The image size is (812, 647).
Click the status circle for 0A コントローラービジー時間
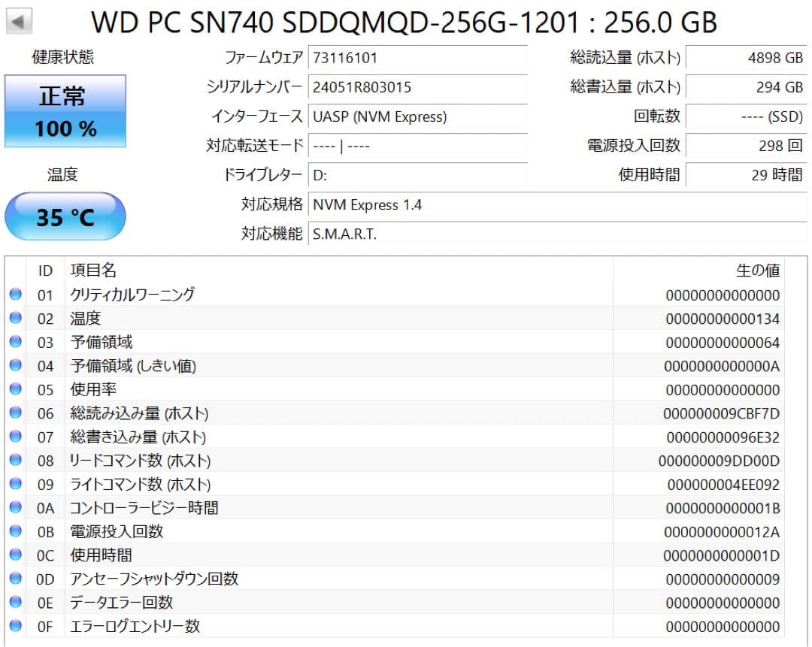tap(16, 507)
